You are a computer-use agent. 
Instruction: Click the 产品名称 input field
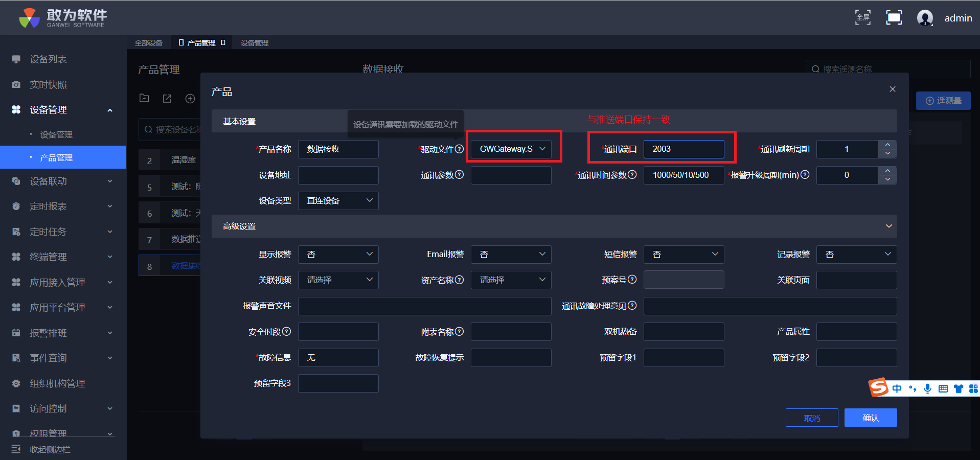(338, 149)
